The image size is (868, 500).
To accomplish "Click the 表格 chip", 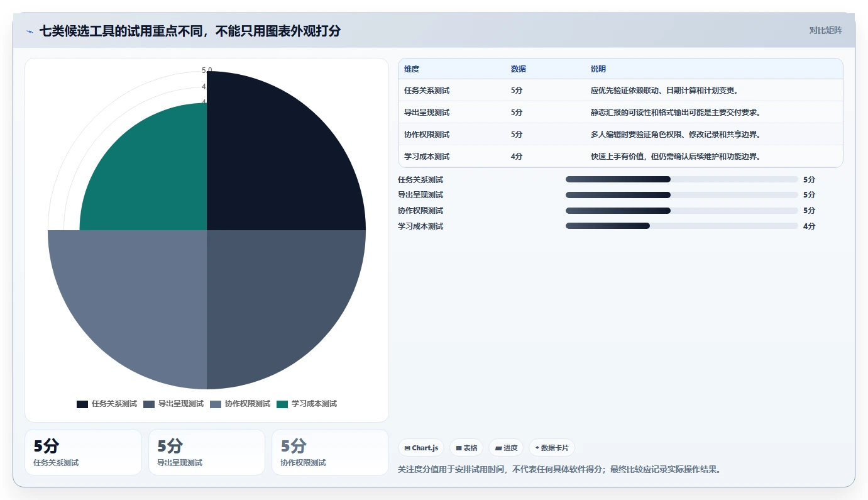I will pyautogui.click(x=466, y=448).
